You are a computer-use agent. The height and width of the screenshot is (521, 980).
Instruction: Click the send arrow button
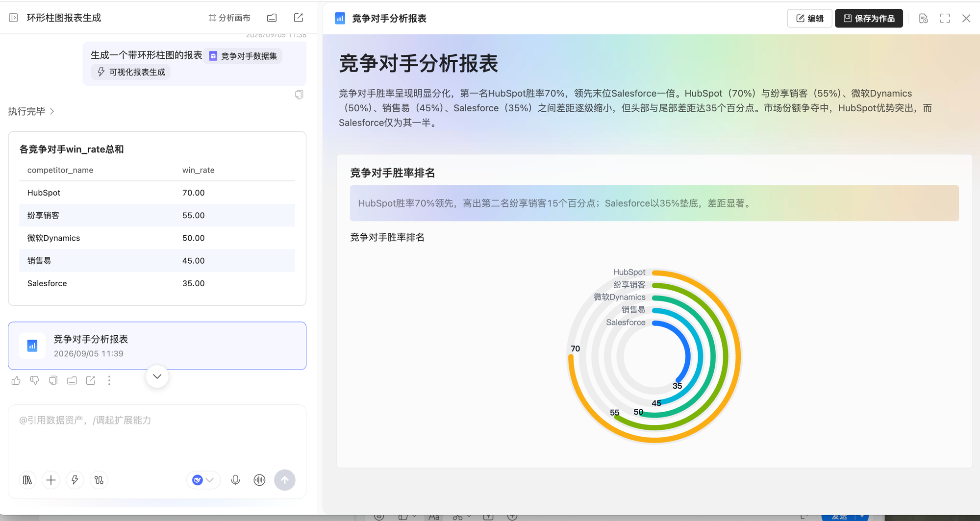(x=285, y=480)
